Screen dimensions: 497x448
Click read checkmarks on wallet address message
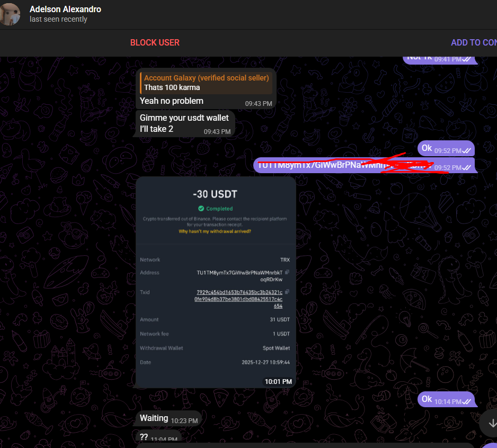pos(467,168)
